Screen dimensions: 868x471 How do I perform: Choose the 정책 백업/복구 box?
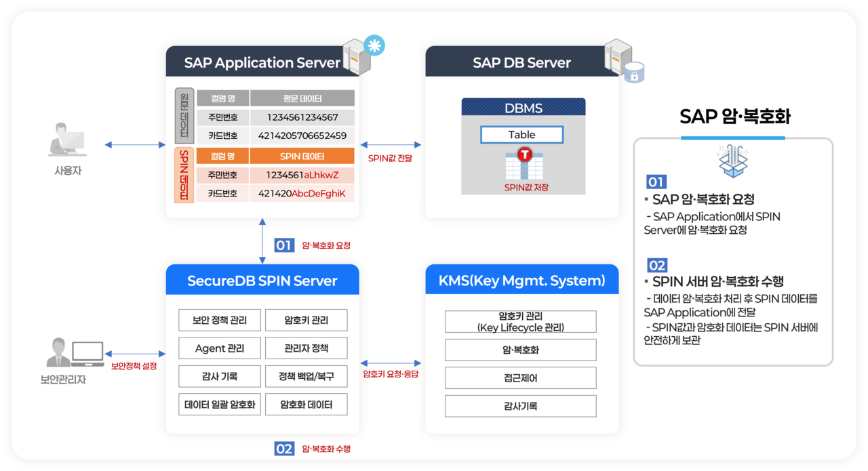(x=307, y=376)
